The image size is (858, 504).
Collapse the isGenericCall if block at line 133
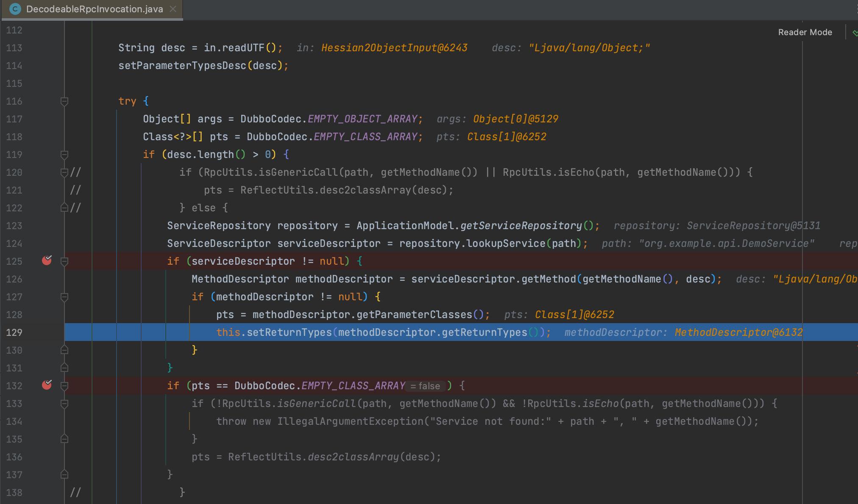coord(64,404)
